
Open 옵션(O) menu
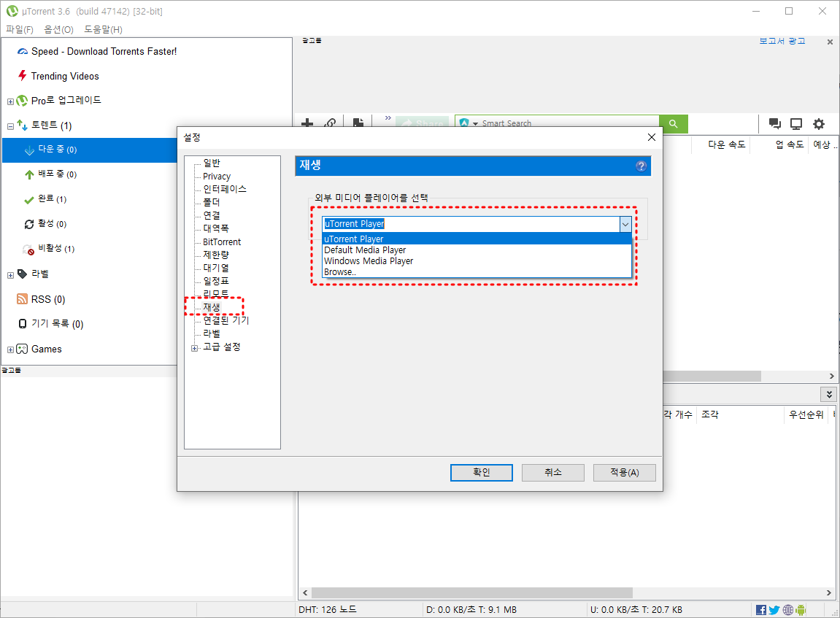[x=58, y=29]
